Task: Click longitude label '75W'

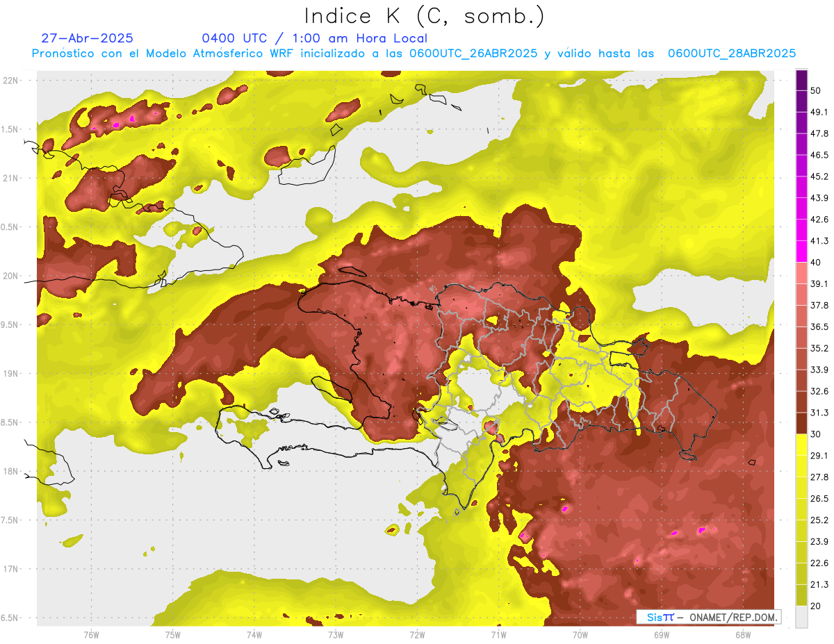Action: point(172,634)
